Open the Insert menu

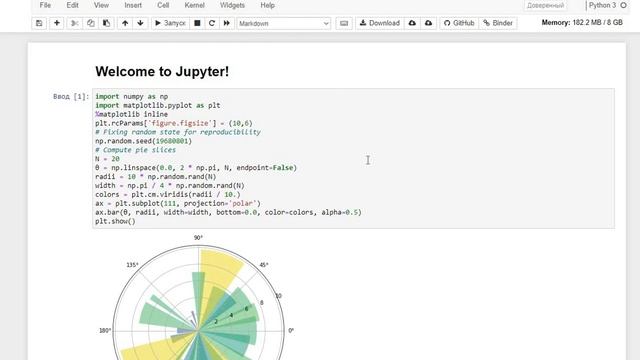133,5
